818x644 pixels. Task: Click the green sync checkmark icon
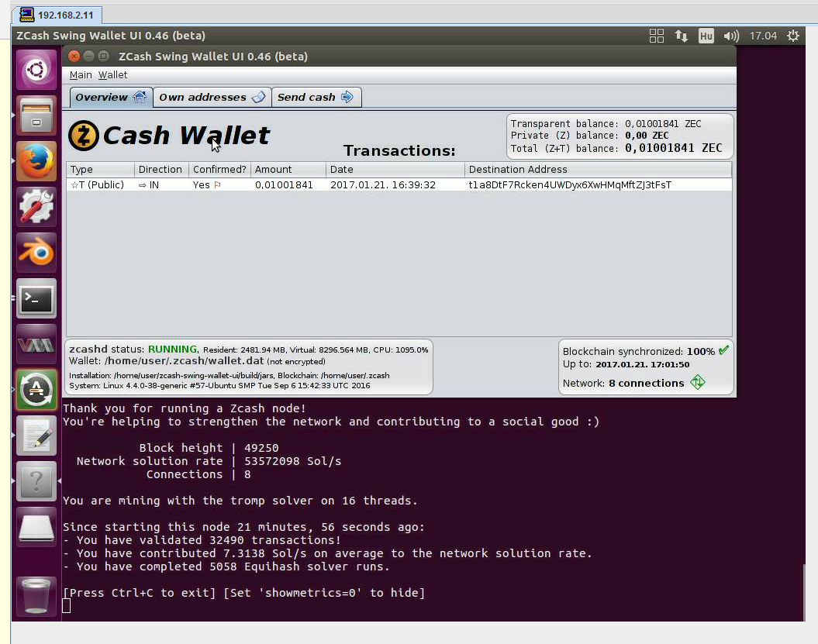(x=723, y=350)
